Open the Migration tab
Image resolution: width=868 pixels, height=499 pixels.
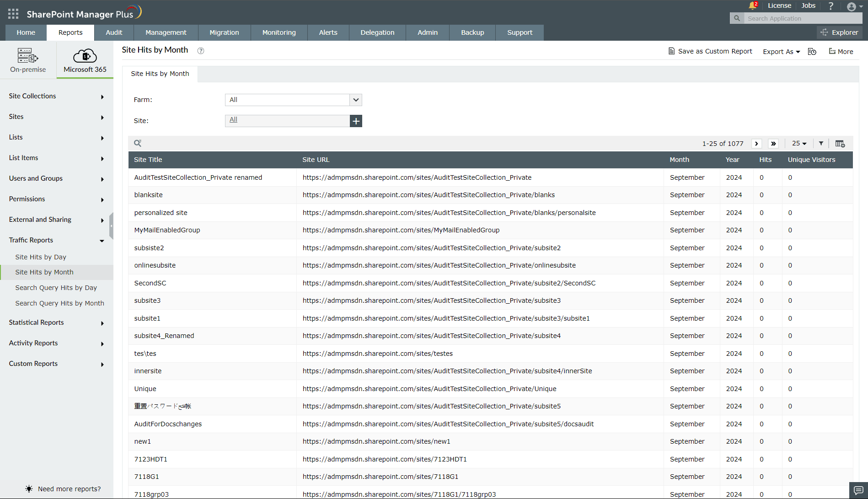tap(224, 32)
